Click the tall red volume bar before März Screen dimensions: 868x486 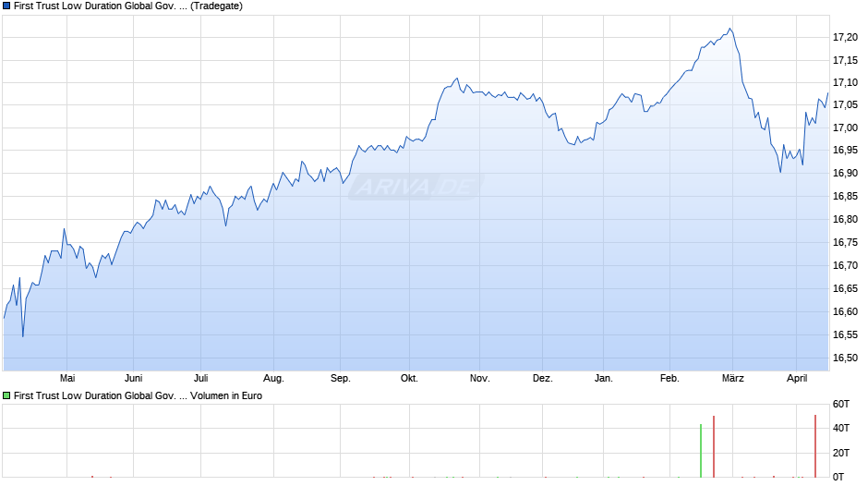(x=714, y=446)
